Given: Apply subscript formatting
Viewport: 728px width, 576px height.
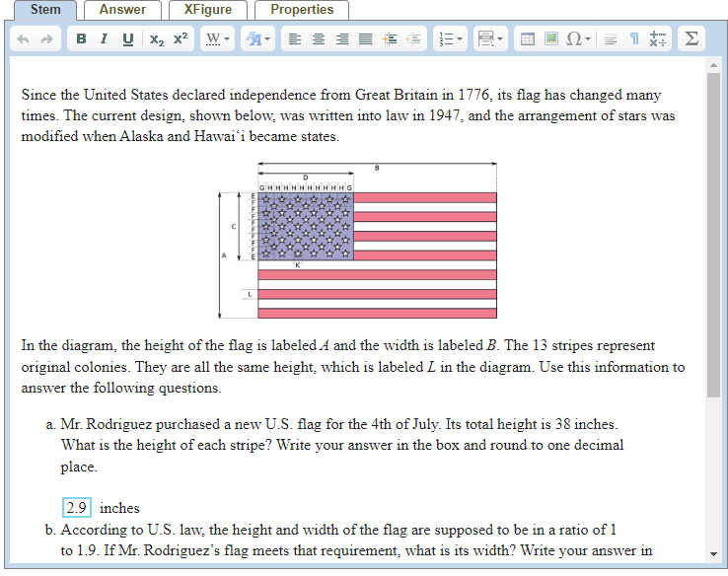Looking at the screenshot, I should pyautogui.click(x=157, y=39).
